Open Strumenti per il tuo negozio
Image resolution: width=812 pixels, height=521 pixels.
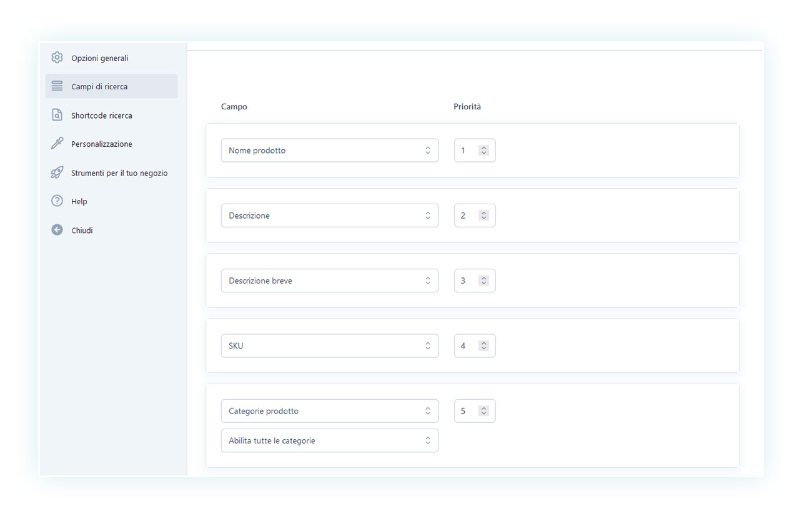[119, 173]
